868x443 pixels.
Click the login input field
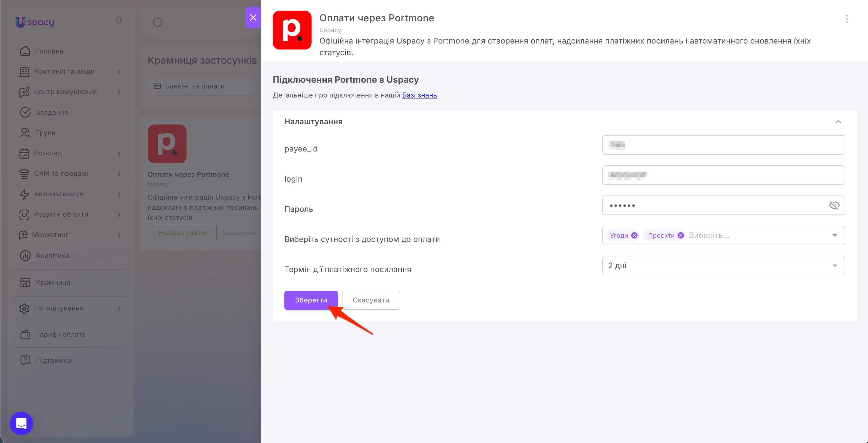pos(723,175)
